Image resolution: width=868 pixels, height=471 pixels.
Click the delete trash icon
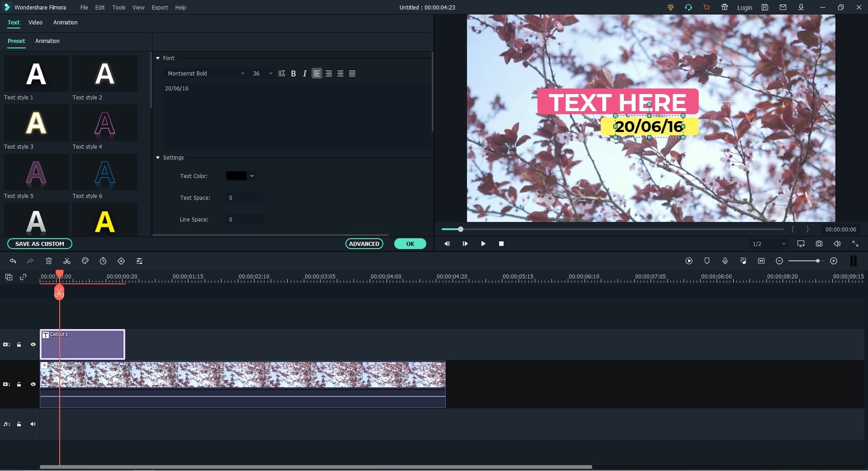click(49, 261)
